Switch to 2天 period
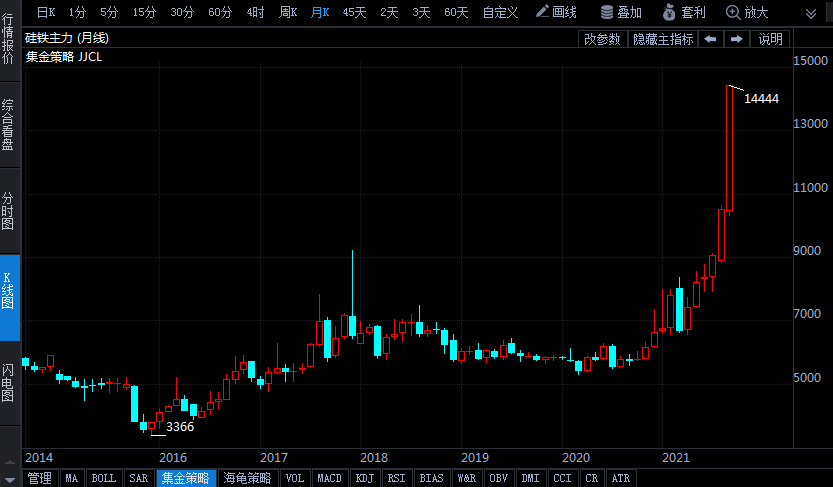This screenshot has width=833, height=487. tap(389, 12)
